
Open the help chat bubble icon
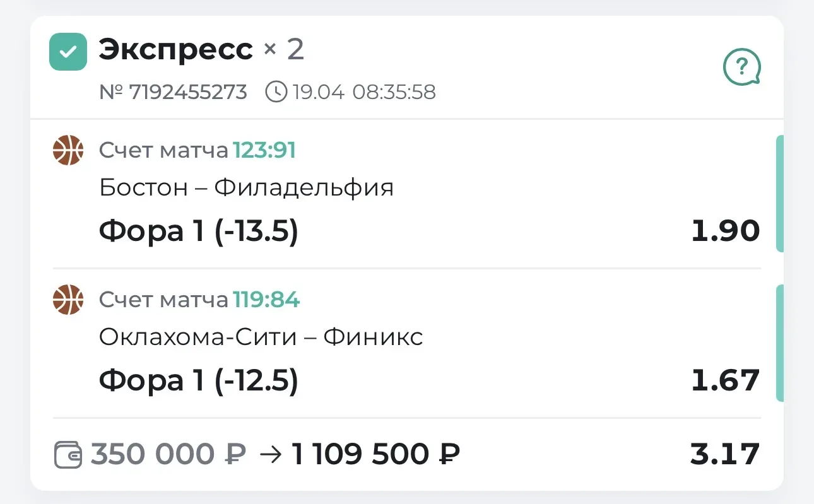(741, 66)
